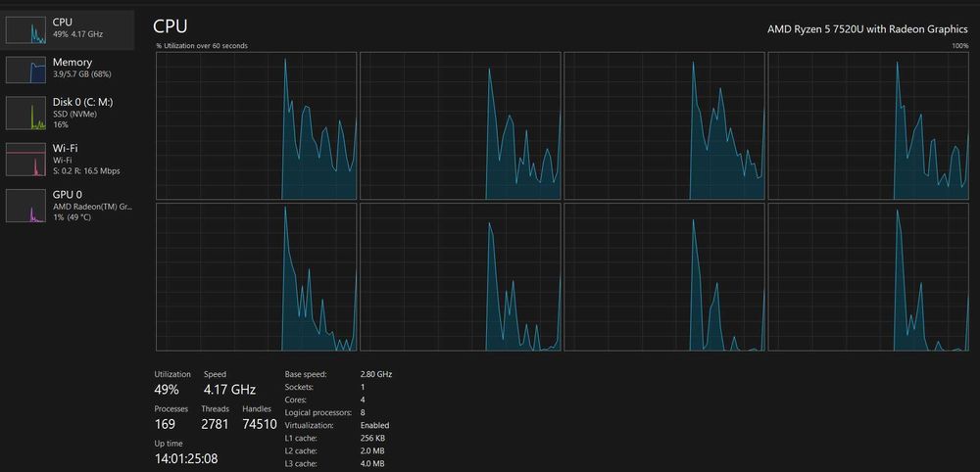Select Wi-Fi 16.5 Mbps sidebar entry

point(68,160)
